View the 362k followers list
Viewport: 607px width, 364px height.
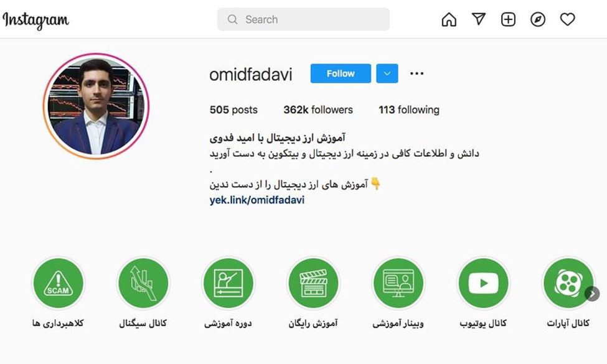tap(318, 110)
